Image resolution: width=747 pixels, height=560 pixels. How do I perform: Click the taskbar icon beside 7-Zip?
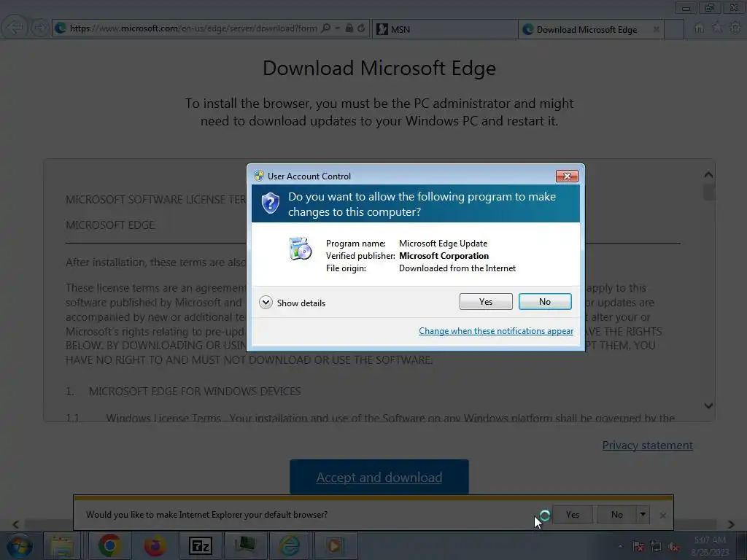[245, 545]
